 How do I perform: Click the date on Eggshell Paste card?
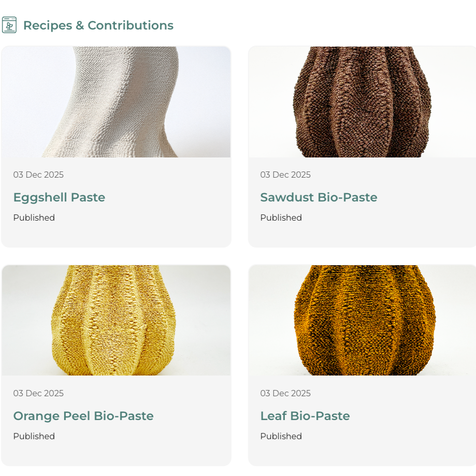(x=38, y=175)
